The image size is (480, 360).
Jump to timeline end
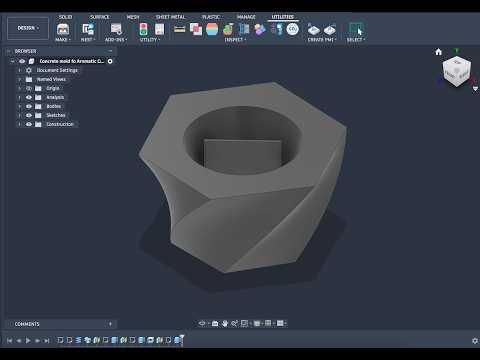pos(47,341)
